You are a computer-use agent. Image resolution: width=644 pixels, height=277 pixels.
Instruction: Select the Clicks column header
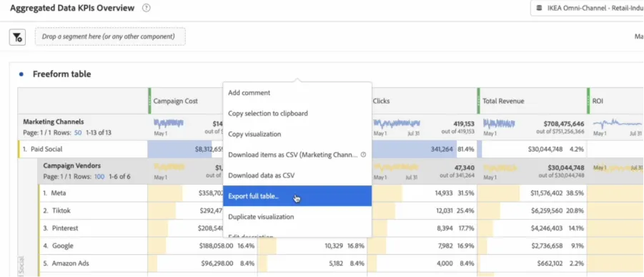click(x=382, y=101)
